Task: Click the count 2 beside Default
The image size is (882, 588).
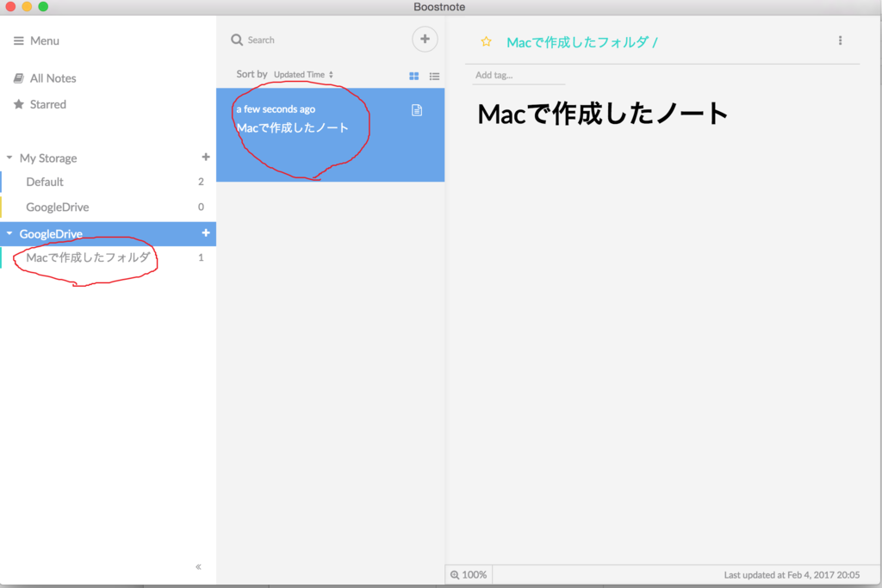Action: coord(201,182)
